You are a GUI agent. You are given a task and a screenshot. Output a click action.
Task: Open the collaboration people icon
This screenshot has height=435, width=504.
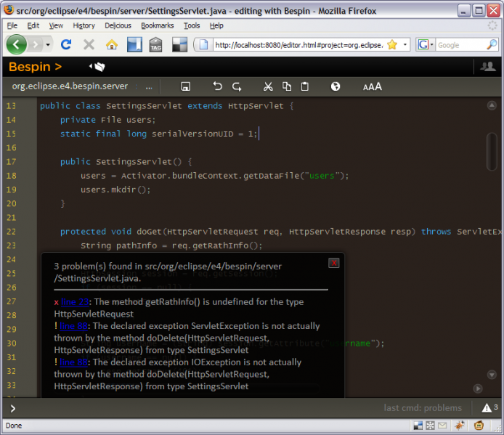487,67
